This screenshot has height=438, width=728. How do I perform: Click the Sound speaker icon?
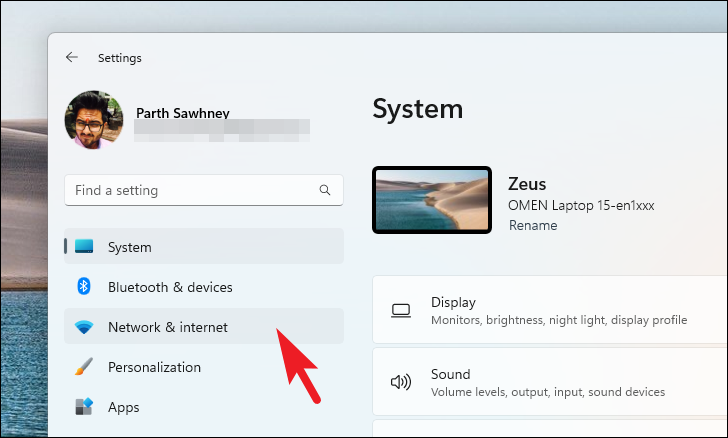pos(401,382)
